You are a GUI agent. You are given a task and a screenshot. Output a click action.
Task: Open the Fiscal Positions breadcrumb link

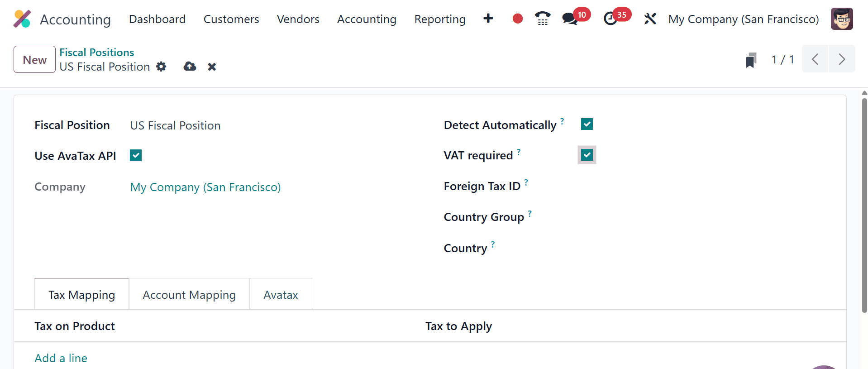tap(97, 53)
